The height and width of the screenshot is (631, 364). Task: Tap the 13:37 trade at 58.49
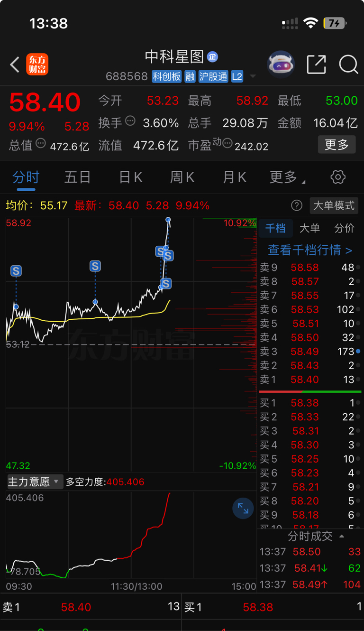pyautogui.click(x=310, y=585)
